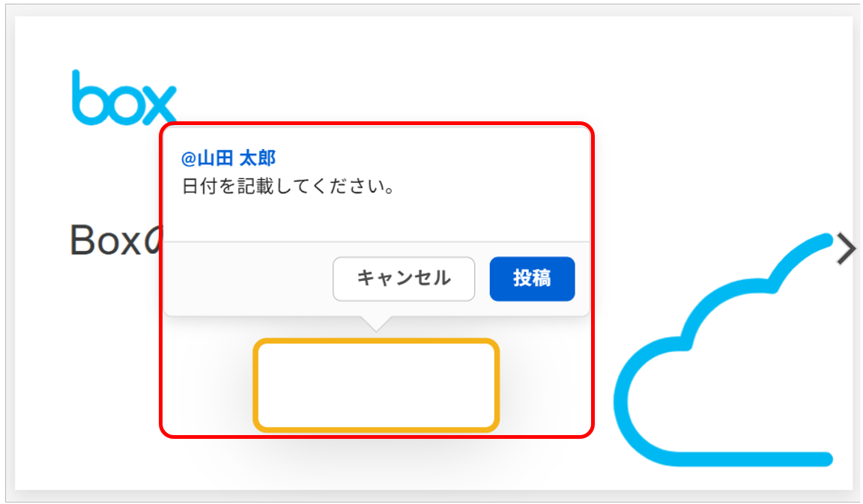863x504 pixels.
Task: Click the letter o in Box logo
Action: click(x=122, y=106)
